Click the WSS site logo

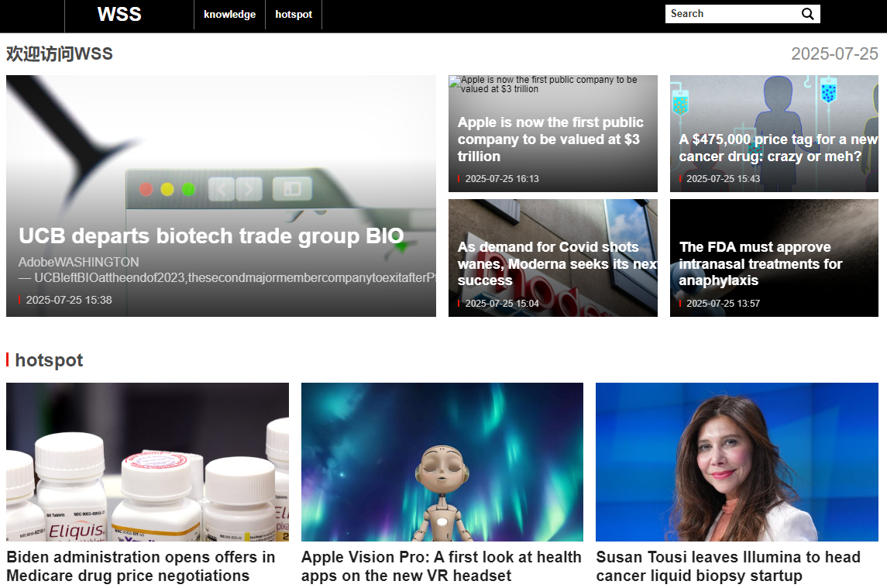click(x=119, y=14)
